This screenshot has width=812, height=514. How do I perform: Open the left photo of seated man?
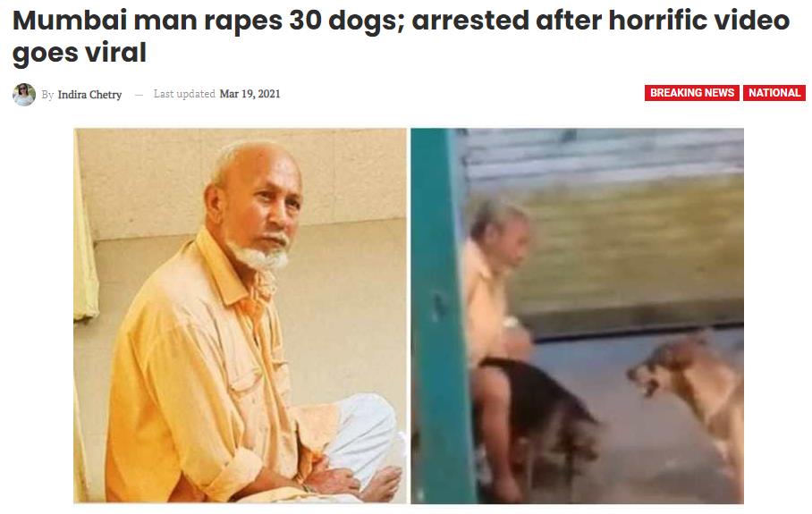240,316
